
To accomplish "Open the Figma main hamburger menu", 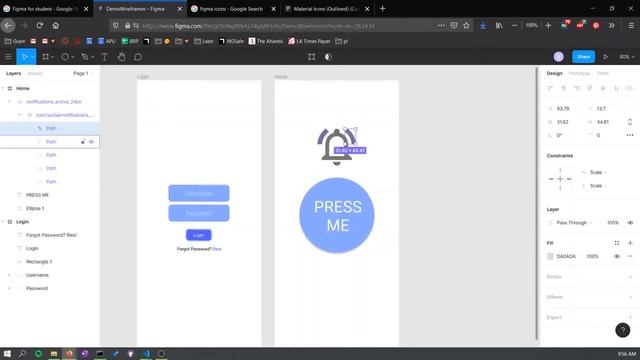I will click(x=8, y=57).
